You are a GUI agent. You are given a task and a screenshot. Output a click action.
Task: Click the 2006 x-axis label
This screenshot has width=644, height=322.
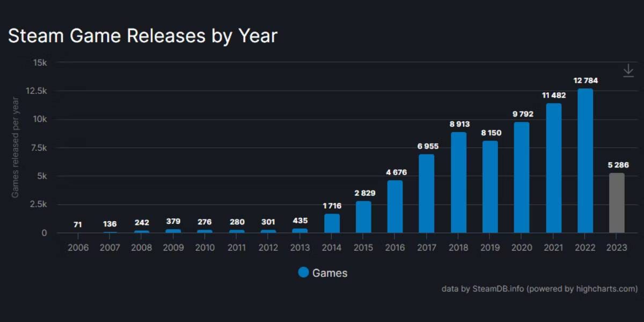coord(78,248)
